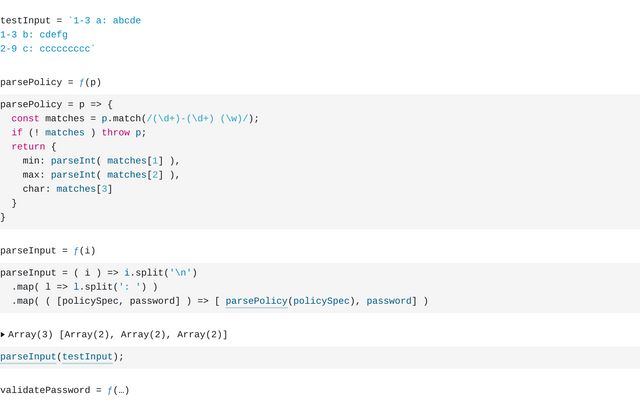The width and height of the screenshot is (640, 400).
Task: Follow the underlined parseInput reference in call cell
Action: click(28, 357)
